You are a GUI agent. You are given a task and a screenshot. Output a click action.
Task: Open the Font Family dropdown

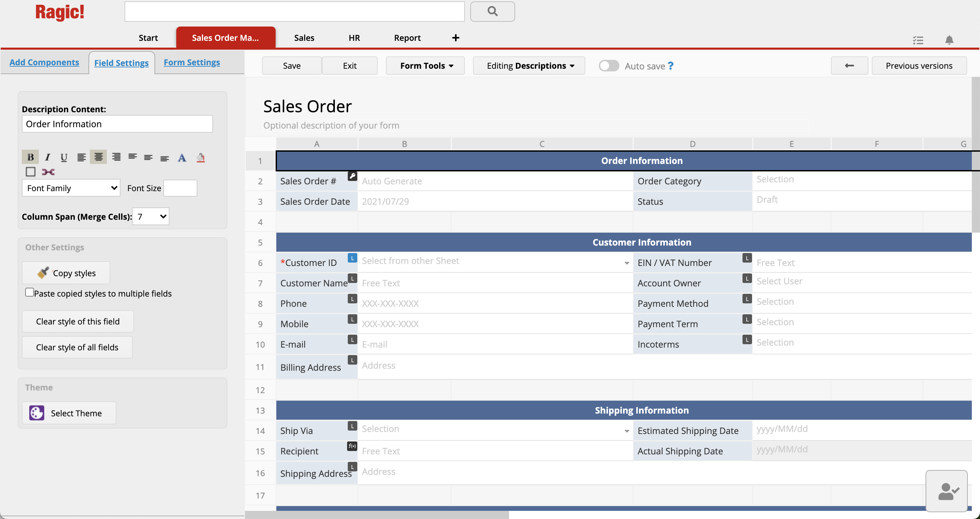pos(71,188)
